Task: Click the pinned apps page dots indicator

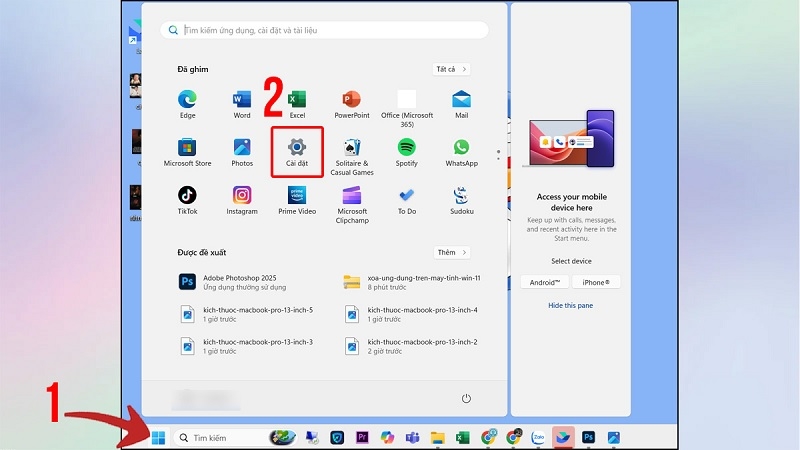Action: coord(498,155)
